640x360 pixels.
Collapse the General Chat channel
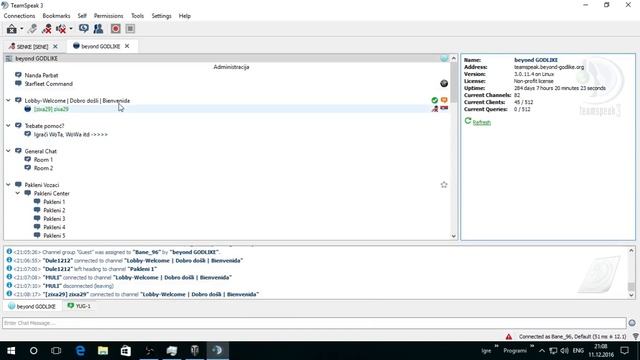[8, 151]
